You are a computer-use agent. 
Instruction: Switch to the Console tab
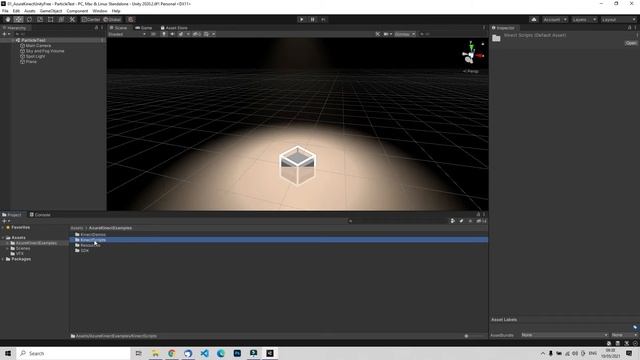[x=40, y=215]
